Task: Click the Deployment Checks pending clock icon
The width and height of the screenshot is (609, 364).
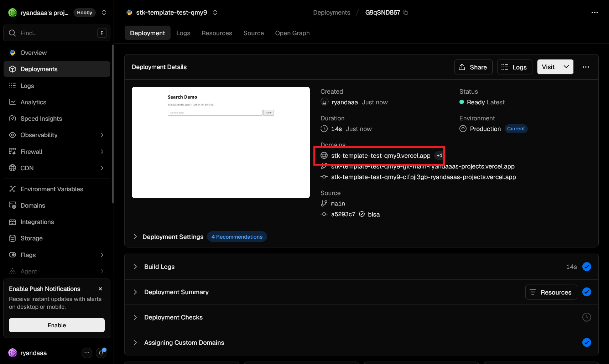Action: click(x=587, y=317)
